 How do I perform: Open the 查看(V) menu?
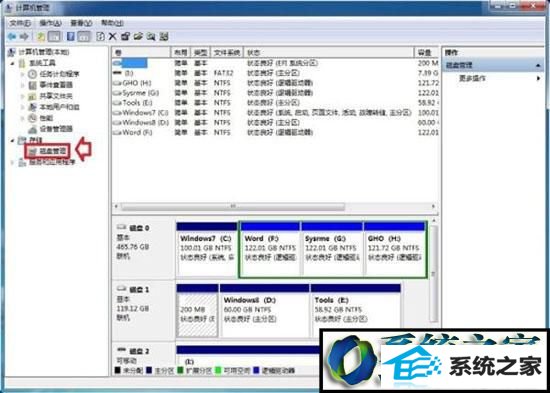tap(81, 23)
